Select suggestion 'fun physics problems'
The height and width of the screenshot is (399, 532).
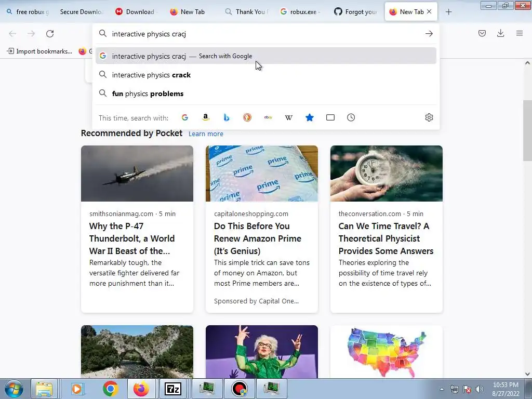266,94
